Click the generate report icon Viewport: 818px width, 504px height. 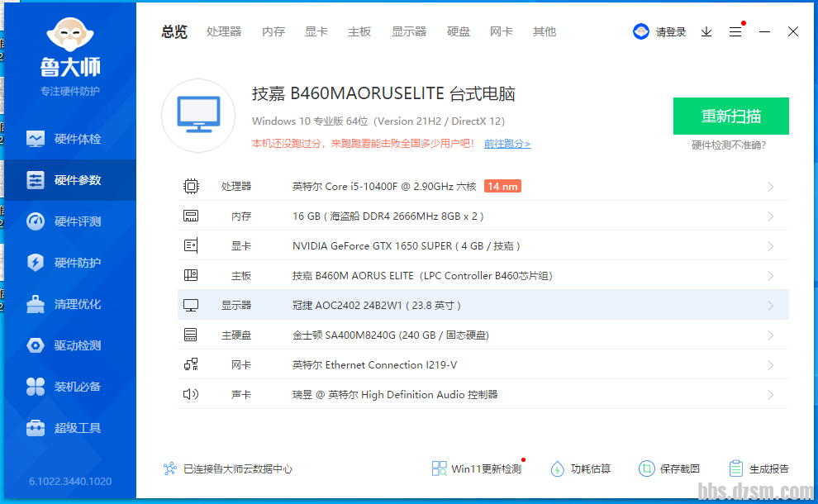736,468
